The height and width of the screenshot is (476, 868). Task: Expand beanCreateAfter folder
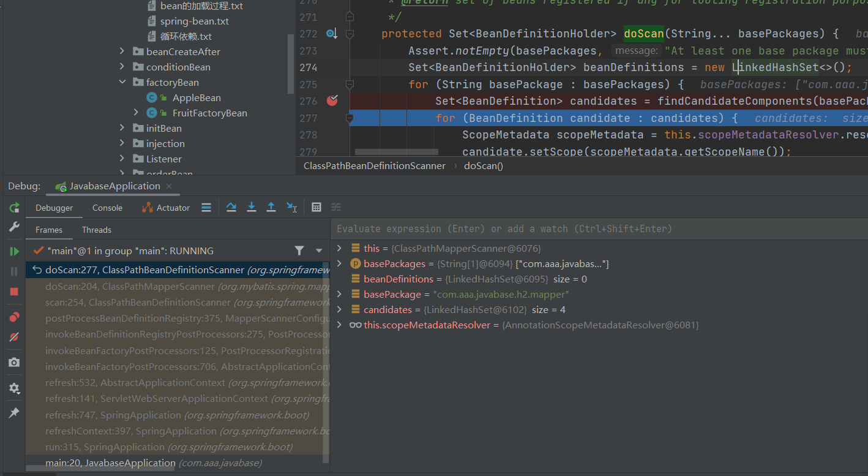[x=122, y=51]
